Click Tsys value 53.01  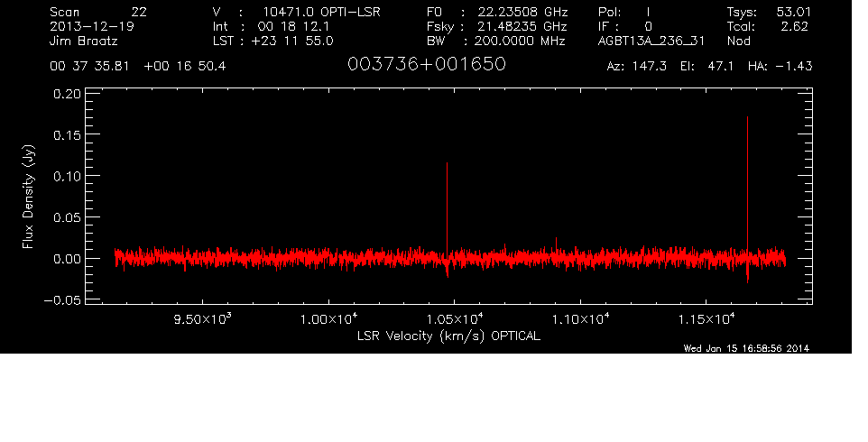tap(793, 12)
